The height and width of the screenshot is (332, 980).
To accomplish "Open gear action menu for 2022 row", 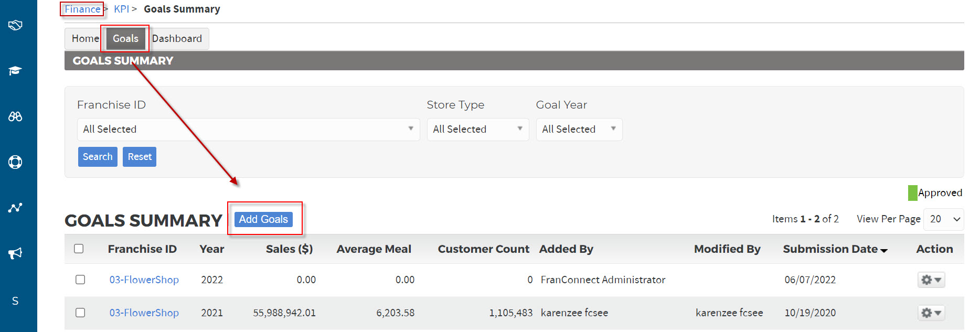I will 931,280.
